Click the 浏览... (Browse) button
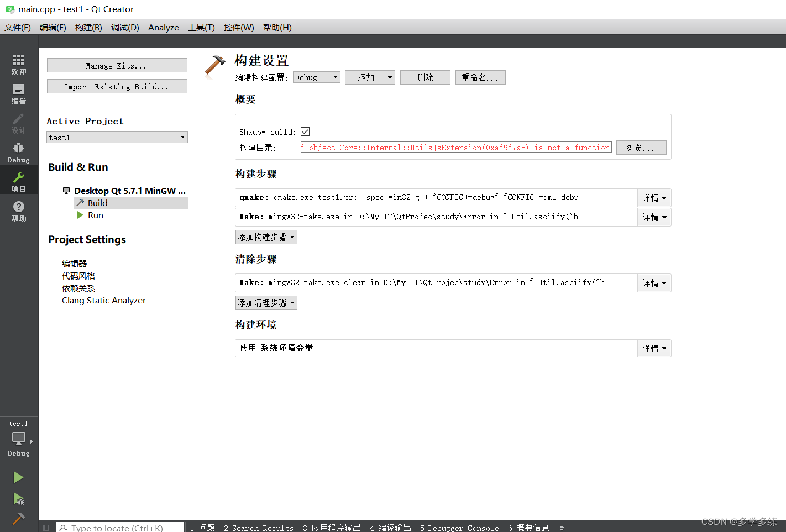786x532 pixels. pyautogui.click(x=641, y=148)
